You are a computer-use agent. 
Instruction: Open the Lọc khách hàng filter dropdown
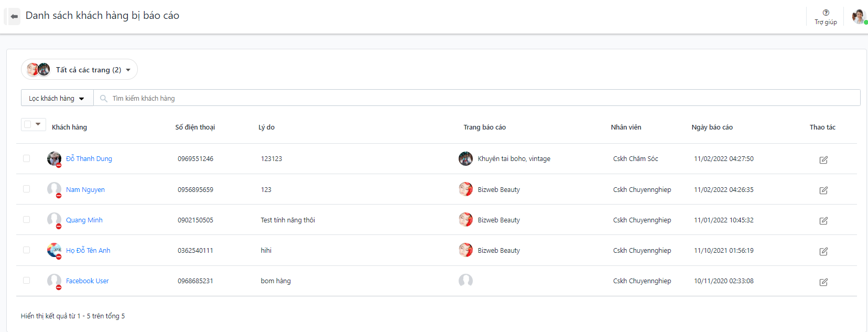click(x=57, y=98)
